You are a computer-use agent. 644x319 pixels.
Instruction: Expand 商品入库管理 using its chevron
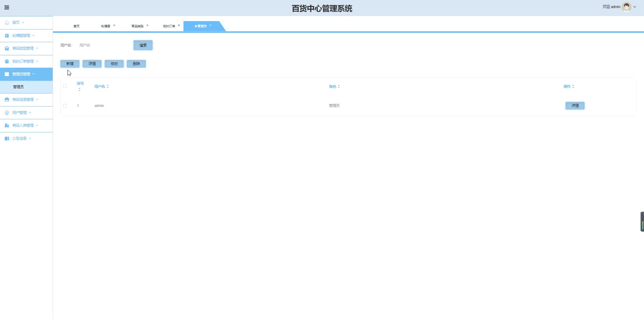point(37,125)
